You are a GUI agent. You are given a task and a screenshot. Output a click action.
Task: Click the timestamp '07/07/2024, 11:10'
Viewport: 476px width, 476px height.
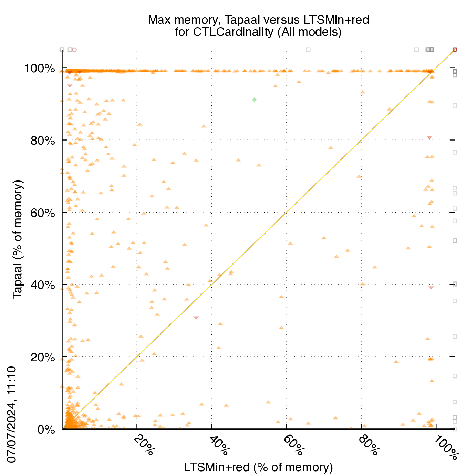(11, 415)
